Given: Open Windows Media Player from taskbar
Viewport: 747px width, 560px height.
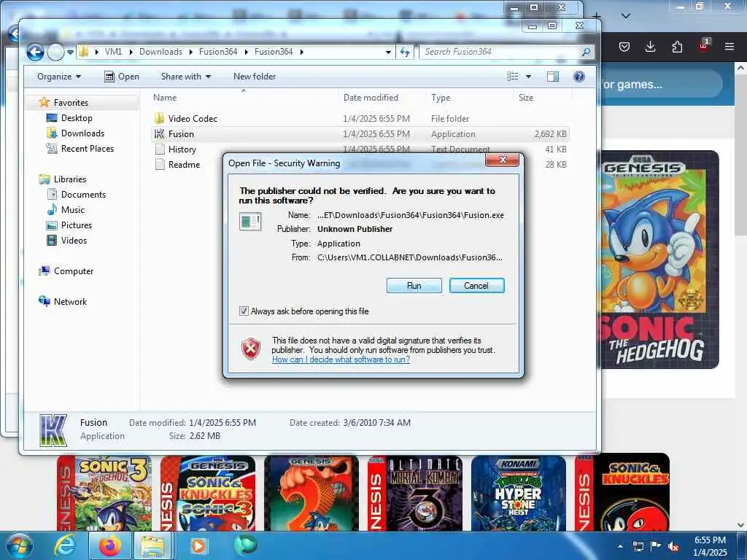Looking at the screenshot, I should pyautogui.click(x=198, y=545).
